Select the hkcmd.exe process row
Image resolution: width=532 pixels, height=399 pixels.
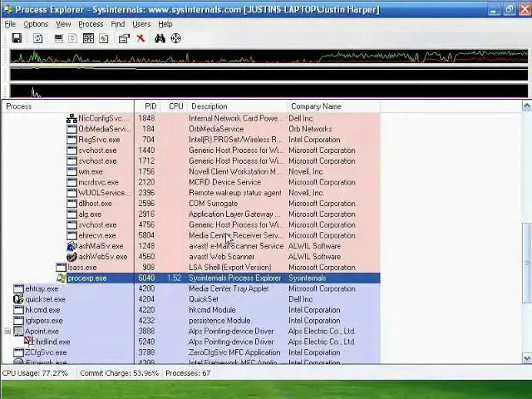point(191,310)
